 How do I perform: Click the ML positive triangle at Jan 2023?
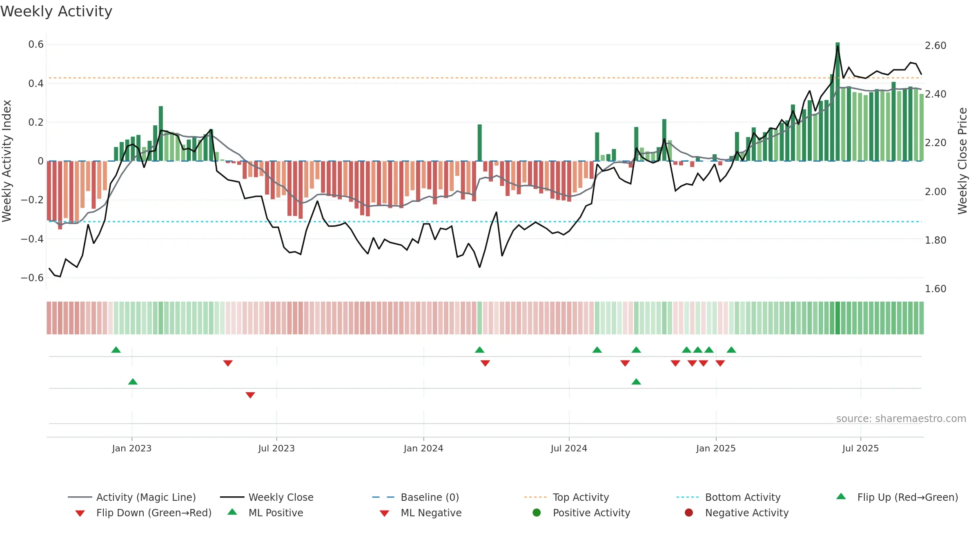click(133, 382)
